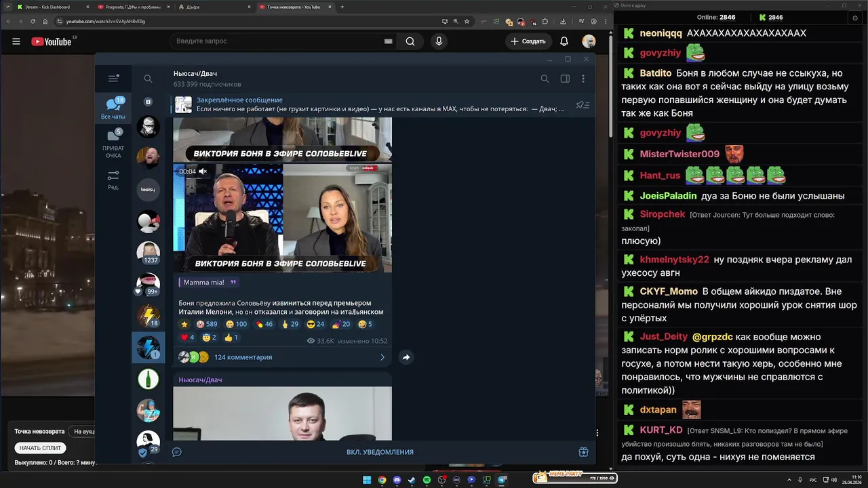
Task: Open Chrome downloads icon
Action: (563, 21)
